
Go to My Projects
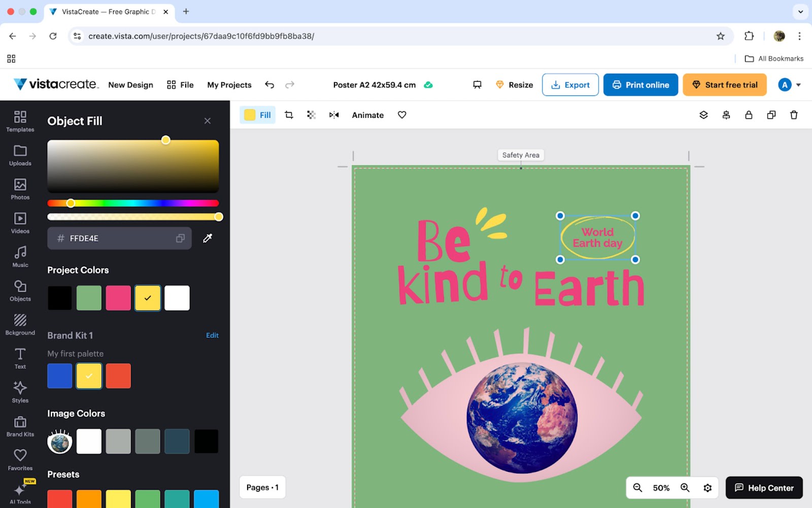(x=229, y=84)
